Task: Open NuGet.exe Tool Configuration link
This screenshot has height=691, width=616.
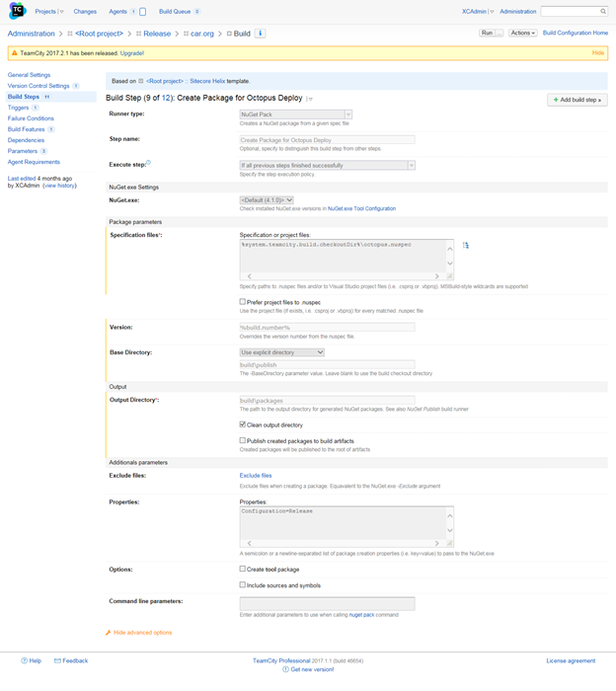Action: pos(361,209)
